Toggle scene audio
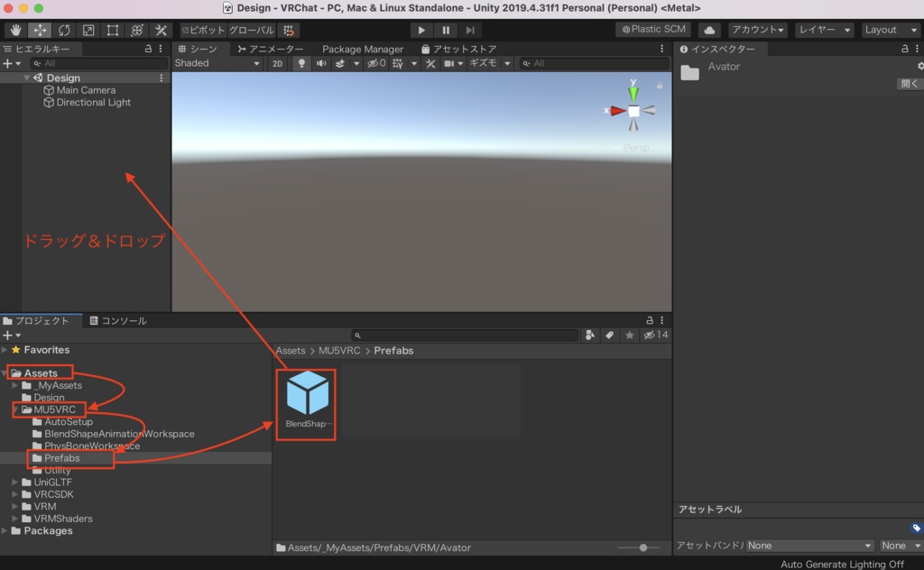Screen dimensions: 924x570 coord(321,64)
